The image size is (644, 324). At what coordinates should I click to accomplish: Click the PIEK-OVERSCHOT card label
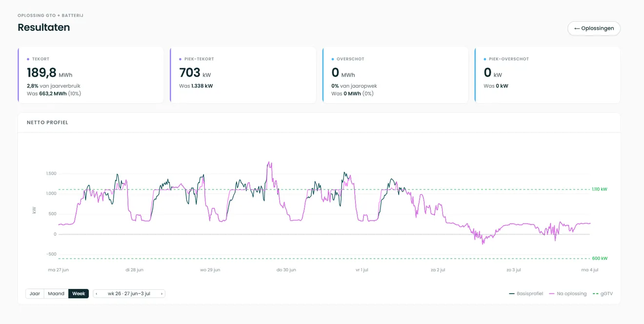[x=508, y=59]
